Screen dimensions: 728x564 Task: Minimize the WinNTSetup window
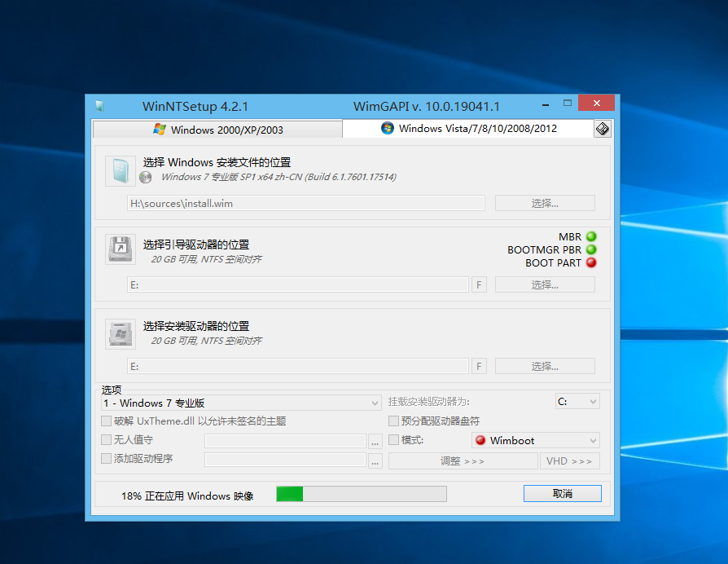[546, 105]
